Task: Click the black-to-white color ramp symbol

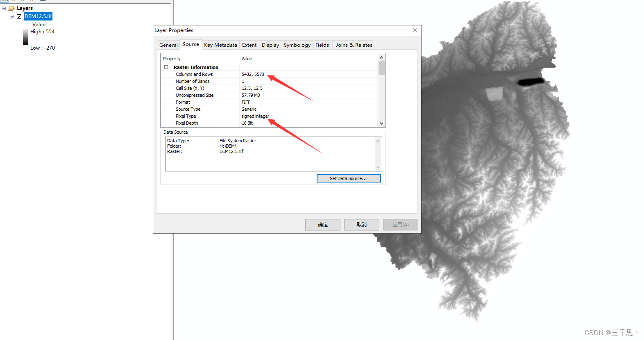Action: coord(25,37)
